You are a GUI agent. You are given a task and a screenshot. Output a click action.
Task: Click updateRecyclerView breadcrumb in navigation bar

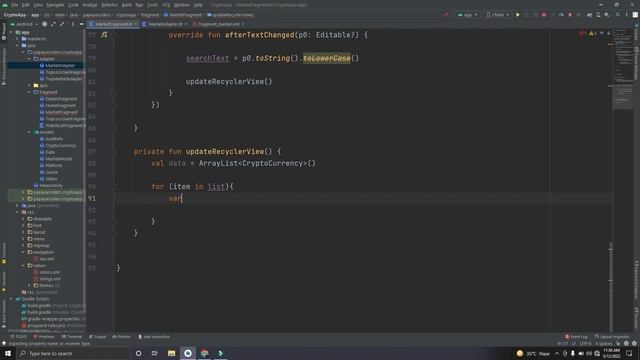(x=230, y=15)
